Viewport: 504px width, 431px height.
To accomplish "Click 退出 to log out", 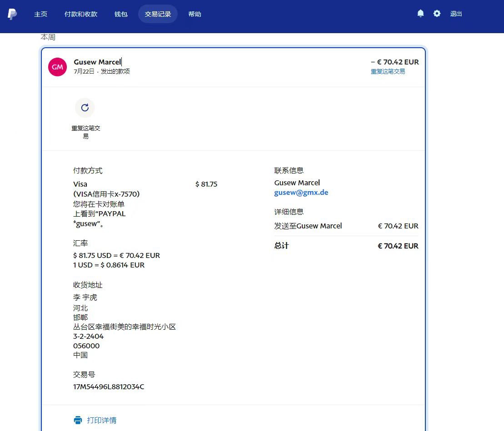I will point(456,14).
